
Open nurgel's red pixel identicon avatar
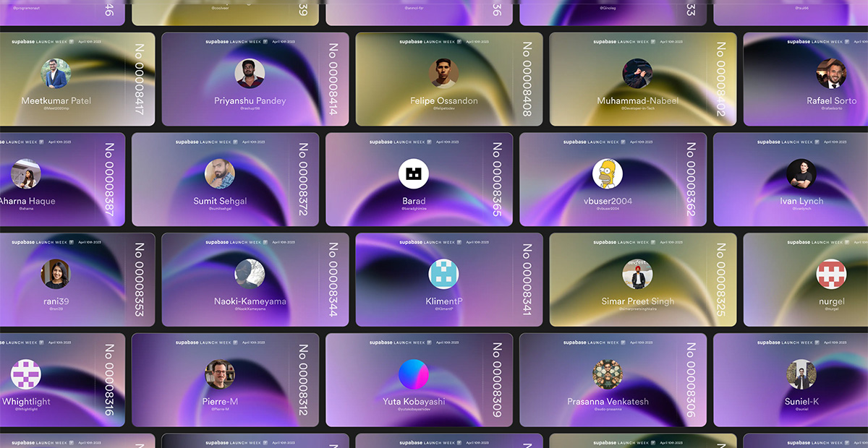pyautogui.click(x=832, y=275)
